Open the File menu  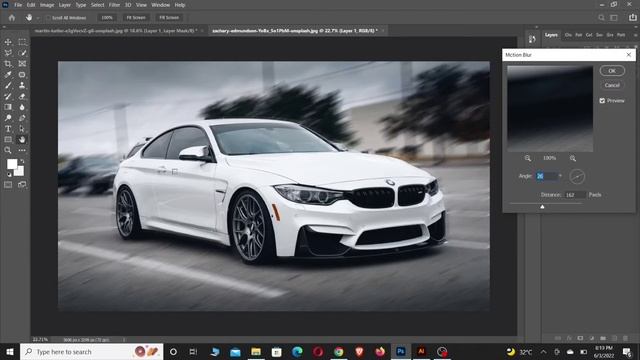point(18,5)
